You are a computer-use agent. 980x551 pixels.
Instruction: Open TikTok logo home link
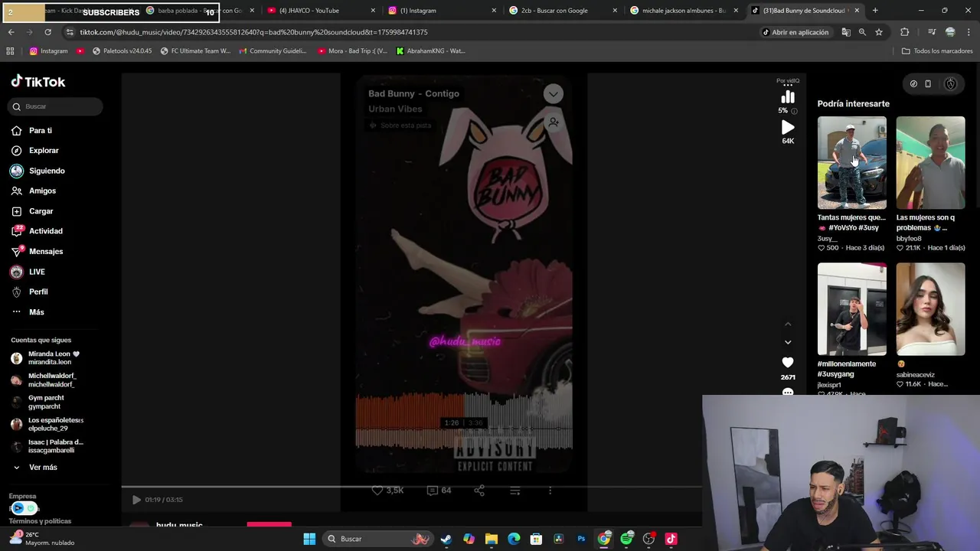tap(38, 82)
